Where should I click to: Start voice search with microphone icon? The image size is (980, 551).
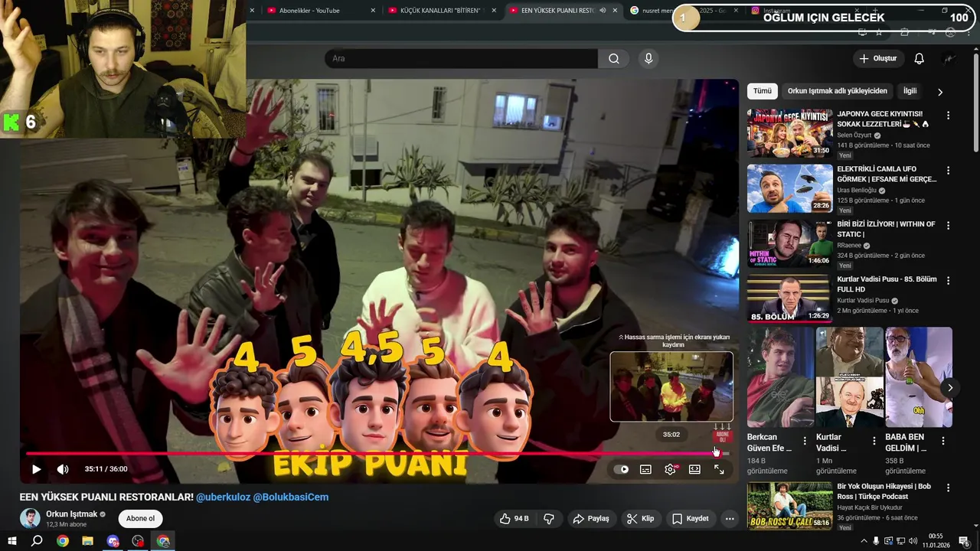click(x=648, y=59)
